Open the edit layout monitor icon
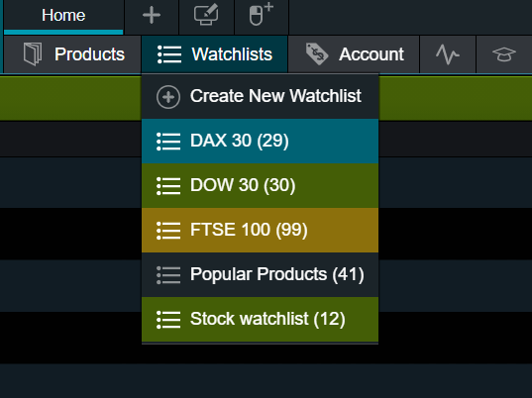Screen dimensions: 532x398 tap(206, 15)
